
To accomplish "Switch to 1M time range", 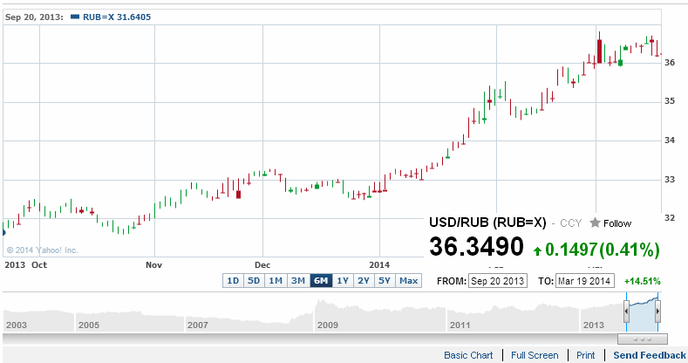I will [x=276, y=280].
